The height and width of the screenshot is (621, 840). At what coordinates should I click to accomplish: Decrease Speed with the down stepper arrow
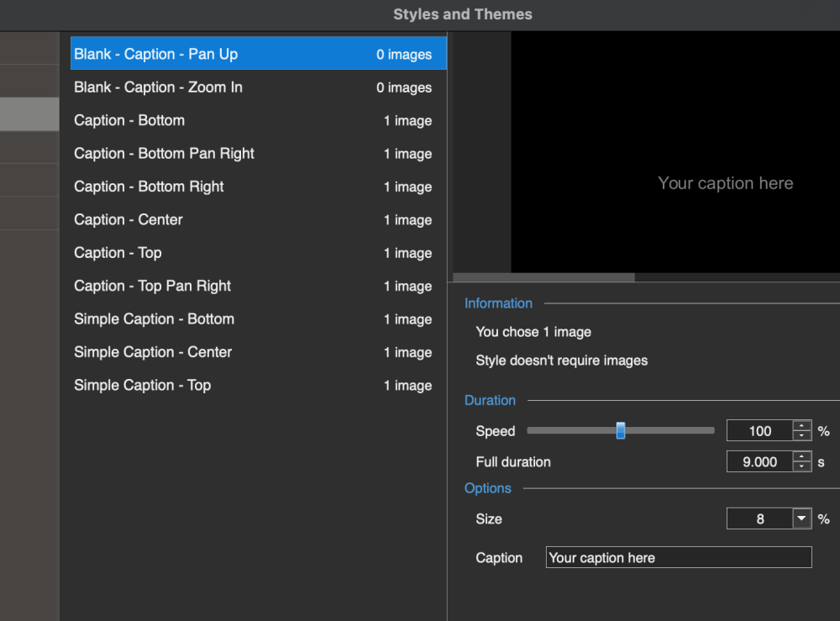[x=802, y=436]
